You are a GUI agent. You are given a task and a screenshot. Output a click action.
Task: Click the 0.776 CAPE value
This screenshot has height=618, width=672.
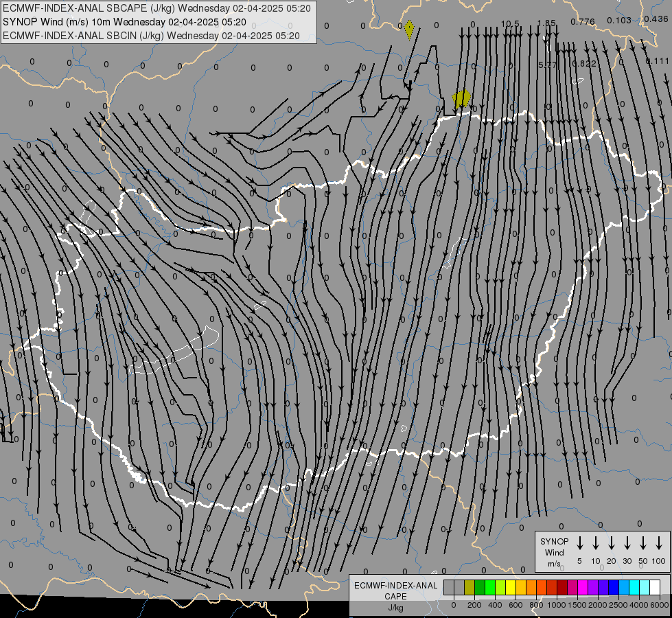click(583, 21)
